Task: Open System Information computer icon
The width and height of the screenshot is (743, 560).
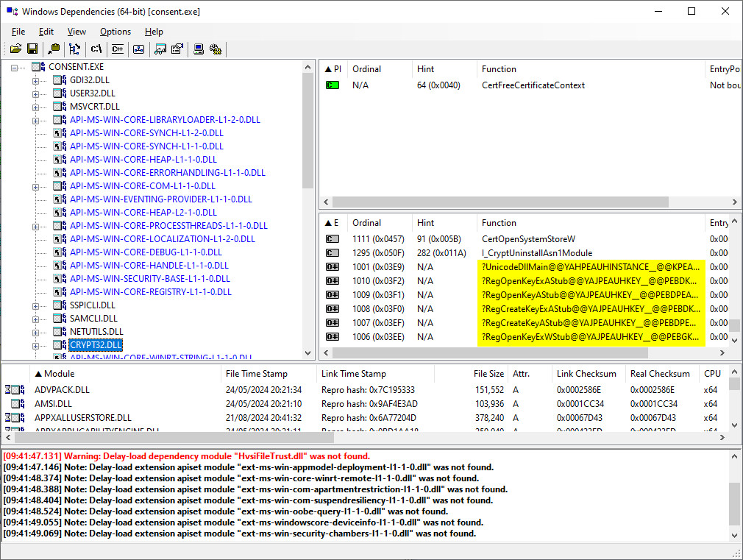Action: 199,49
